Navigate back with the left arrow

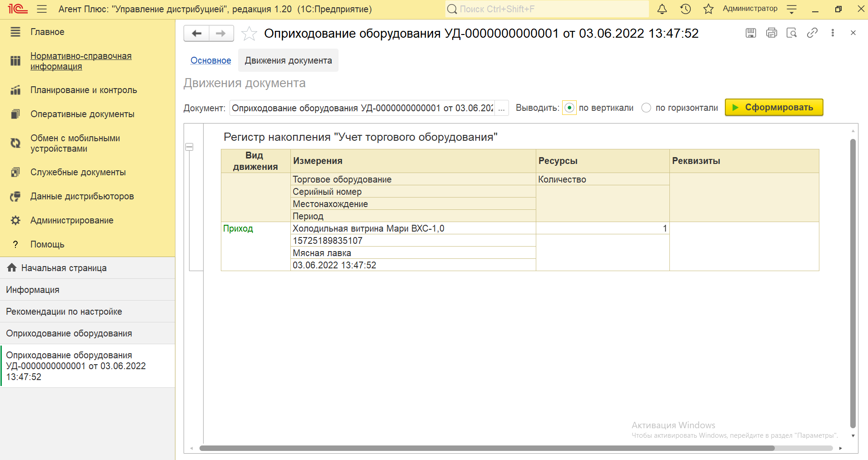[196, 34]
